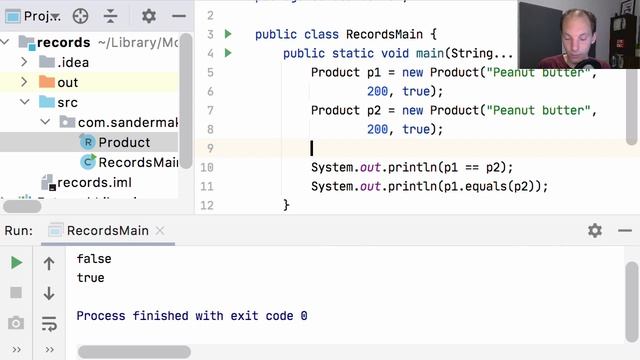
Task: Run main method from line 4 gutter
Action: point(228,53)
